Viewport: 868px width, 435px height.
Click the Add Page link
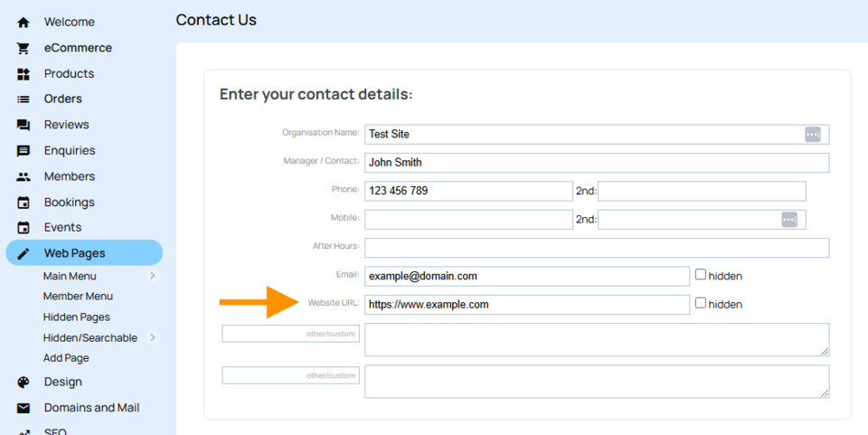[x=66, y=358]
